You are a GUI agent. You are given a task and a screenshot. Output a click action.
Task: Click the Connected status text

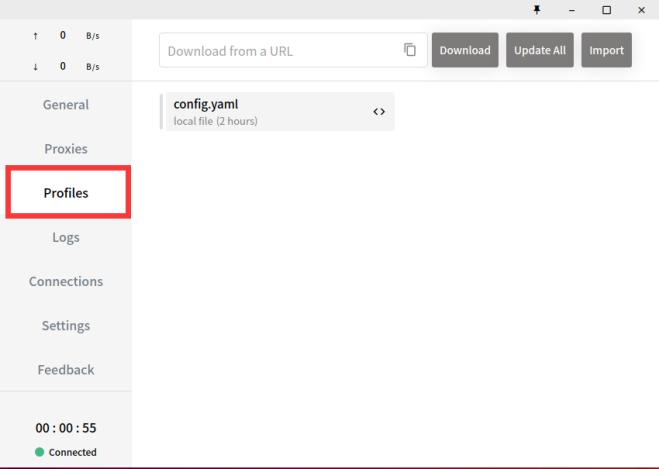tap(73, 452)
